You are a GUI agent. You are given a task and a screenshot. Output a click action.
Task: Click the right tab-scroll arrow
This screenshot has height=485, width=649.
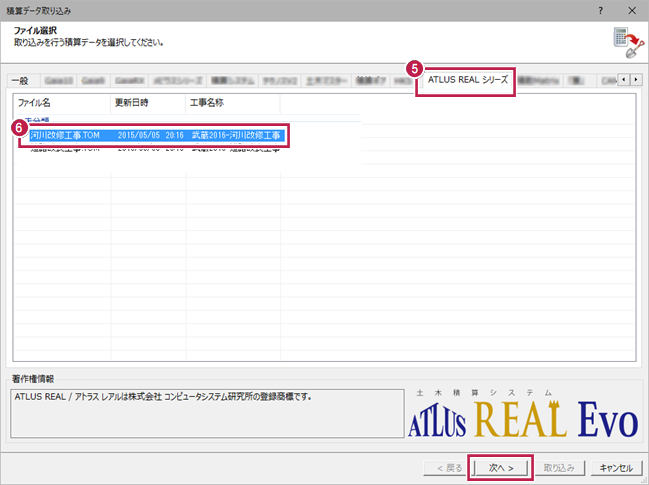tap(636, 79)
